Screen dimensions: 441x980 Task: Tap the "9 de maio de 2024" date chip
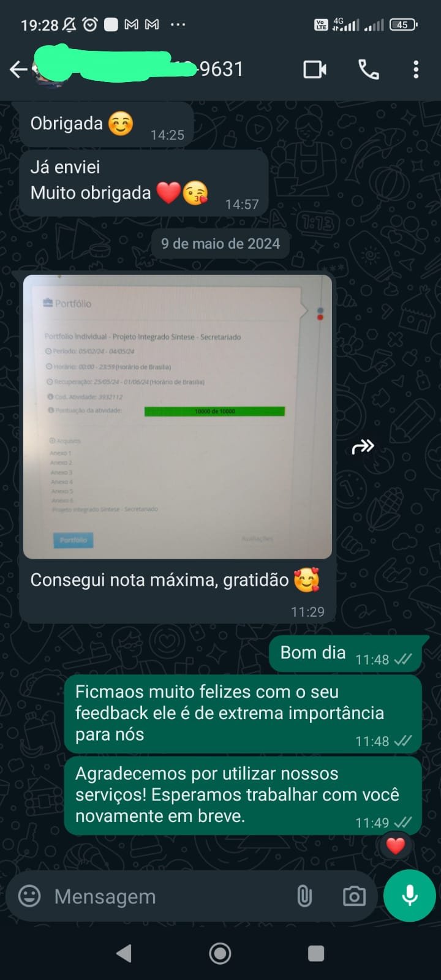coord(221,244)
